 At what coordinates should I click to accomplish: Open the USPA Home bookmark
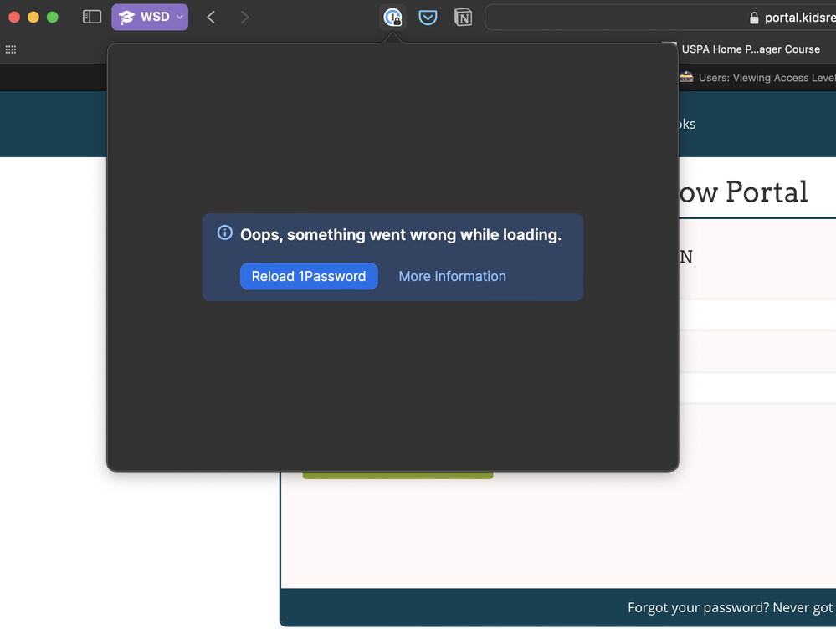[x=750, y=49]
